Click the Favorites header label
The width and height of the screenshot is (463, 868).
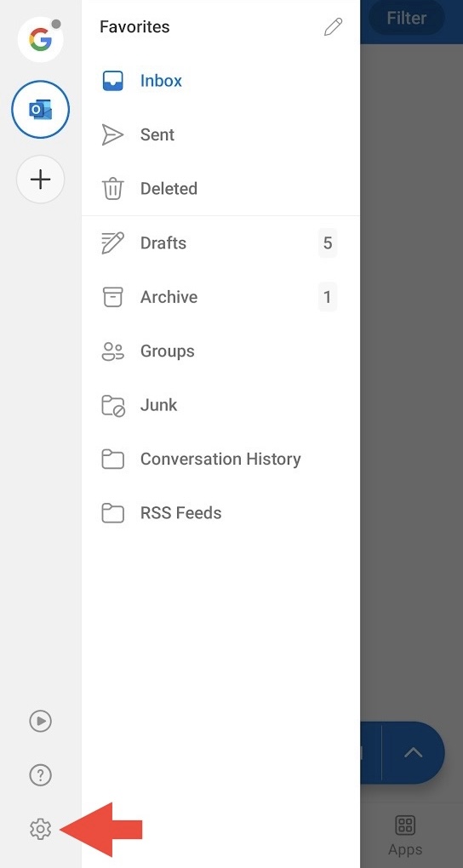coord(134,26)
